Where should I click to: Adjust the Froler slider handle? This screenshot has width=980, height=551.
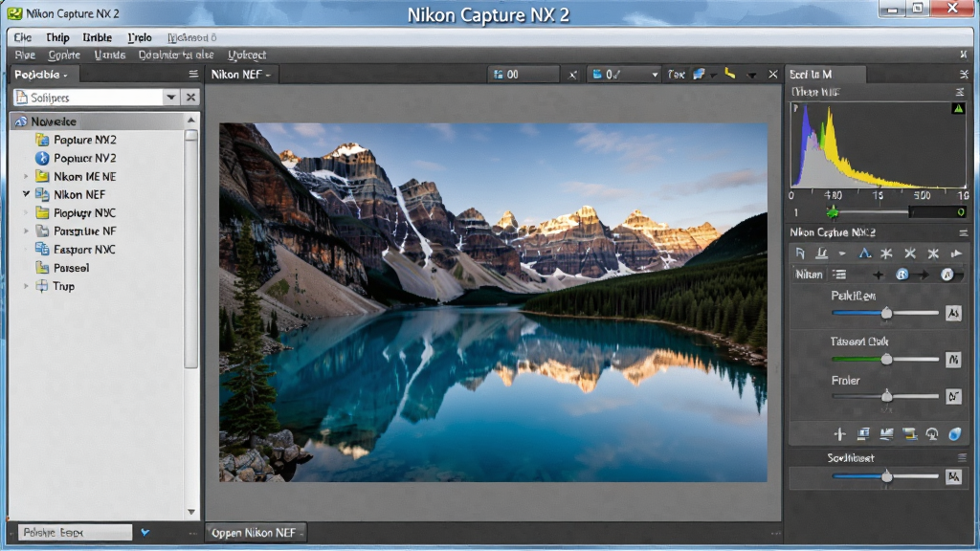point(886,396)
